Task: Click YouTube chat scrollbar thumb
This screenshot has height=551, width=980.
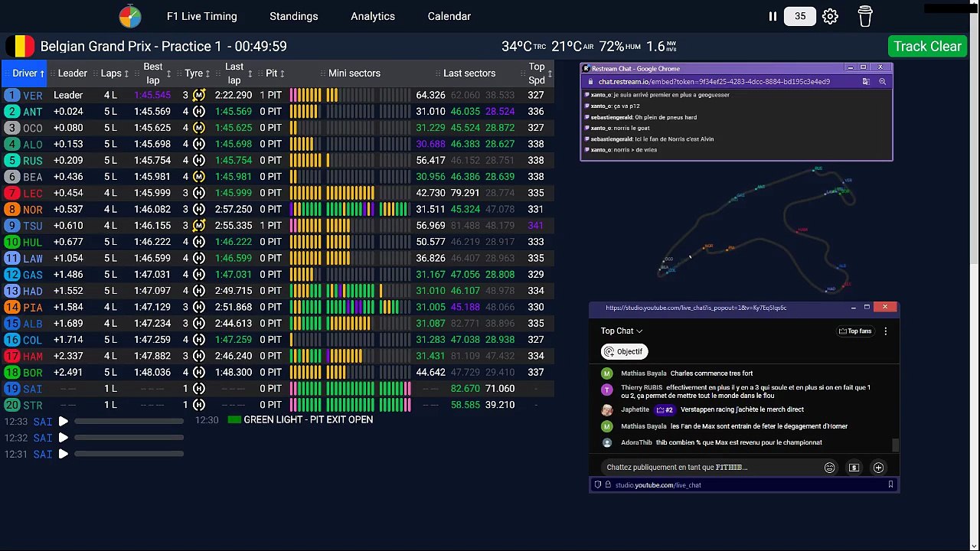Action: pyautogui.click(x=894, y=445)
